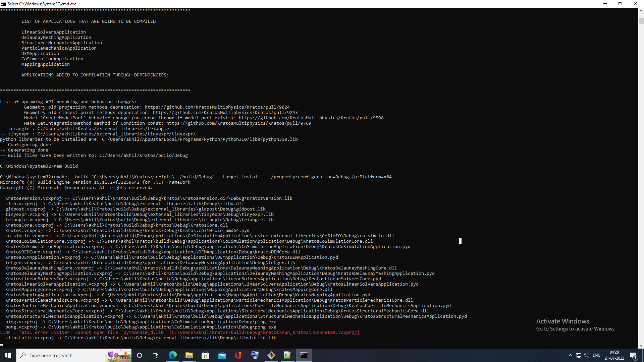Viewport: 644px width, 362px height.
Task: Open cmd.exe system menu via title bar icon
Action: click(x=4, y=4)
